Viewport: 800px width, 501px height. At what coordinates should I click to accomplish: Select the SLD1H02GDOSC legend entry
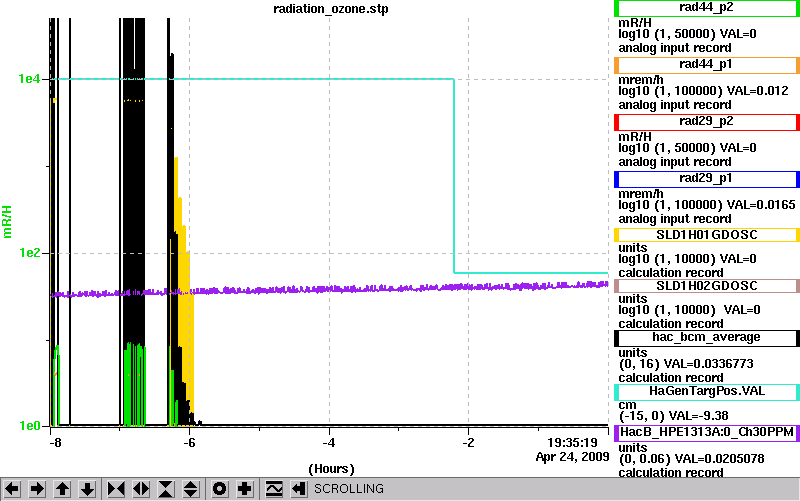click(706, 286)
